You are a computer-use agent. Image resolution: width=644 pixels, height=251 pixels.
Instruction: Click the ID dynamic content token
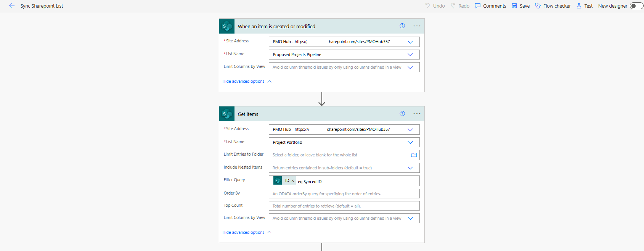click(284, 181)
